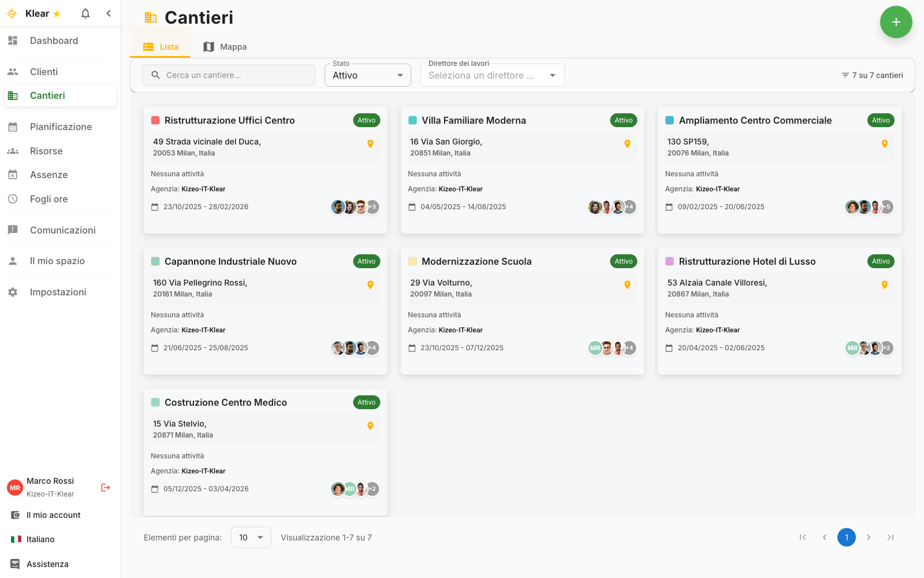Change Elementi per pagina dropdown value
The width and height of the screenshot is (924, 578).
(x=251, y=537)
